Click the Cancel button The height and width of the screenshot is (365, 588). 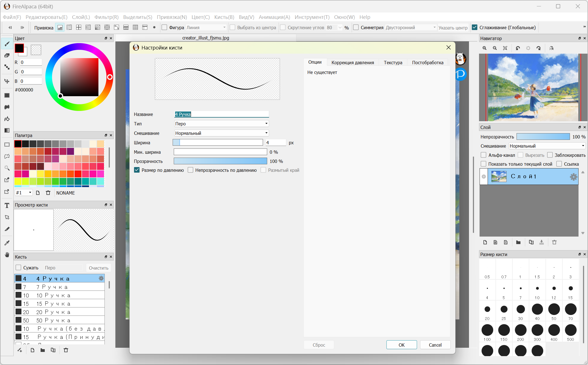[x=435, y=345]
